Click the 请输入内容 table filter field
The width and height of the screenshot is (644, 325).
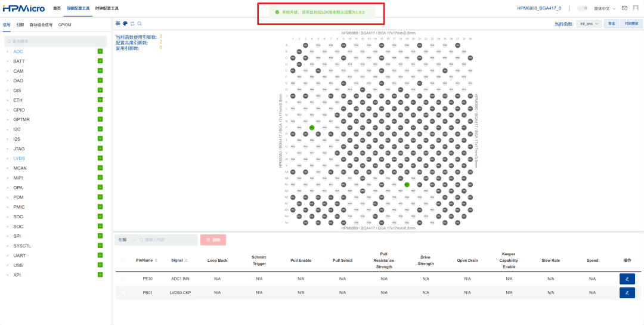point(168,240)
